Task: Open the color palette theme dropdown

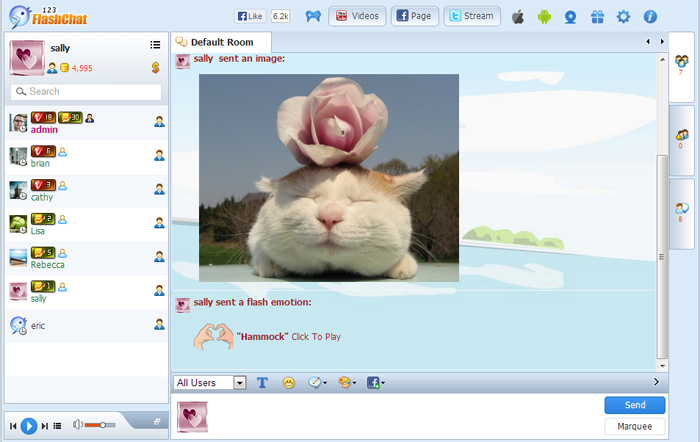Action: [347, 382]
